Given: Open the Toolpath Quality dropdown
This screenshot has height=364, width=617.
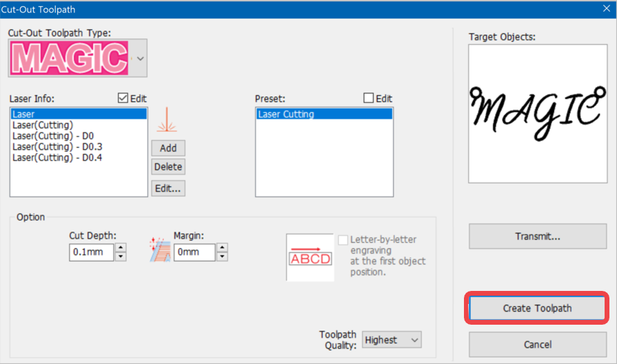Looking at the screenshot, I should (x=392, y=340).
